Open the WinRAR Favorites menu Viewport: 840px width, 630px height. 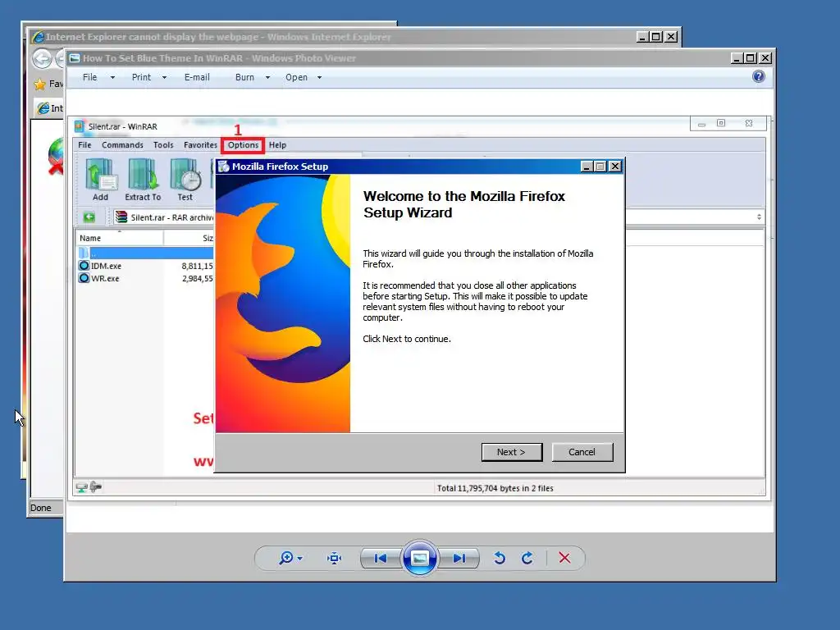click(x=200, y=145)
